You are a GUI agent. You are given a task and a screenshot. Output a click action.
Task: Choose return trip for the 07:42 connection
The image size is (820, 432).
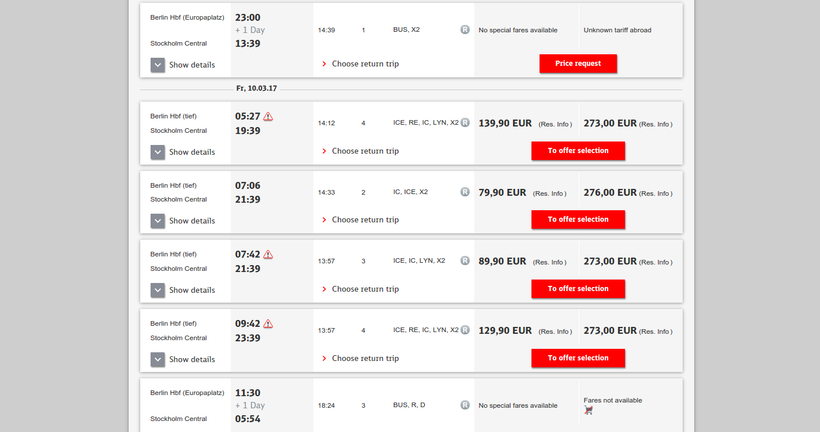[x=365, y=289]
